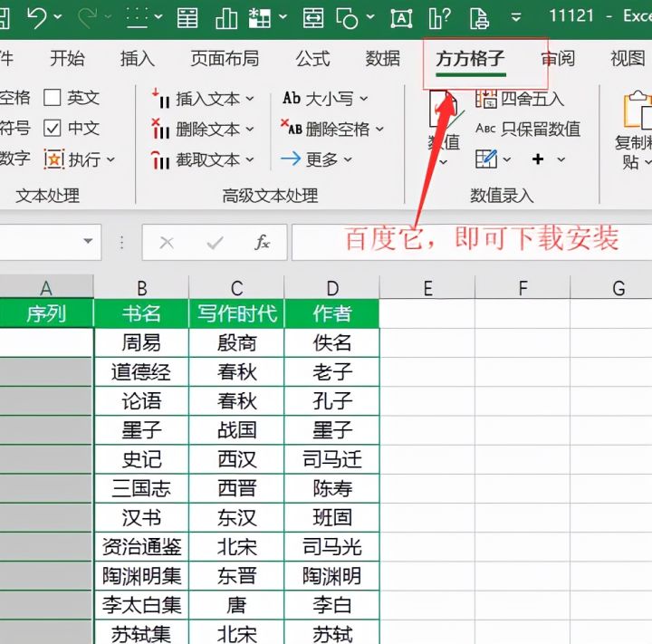This screenshot has height=644, width=652.
Task: Click the greyed Redo icon
Action: (88, 17)
